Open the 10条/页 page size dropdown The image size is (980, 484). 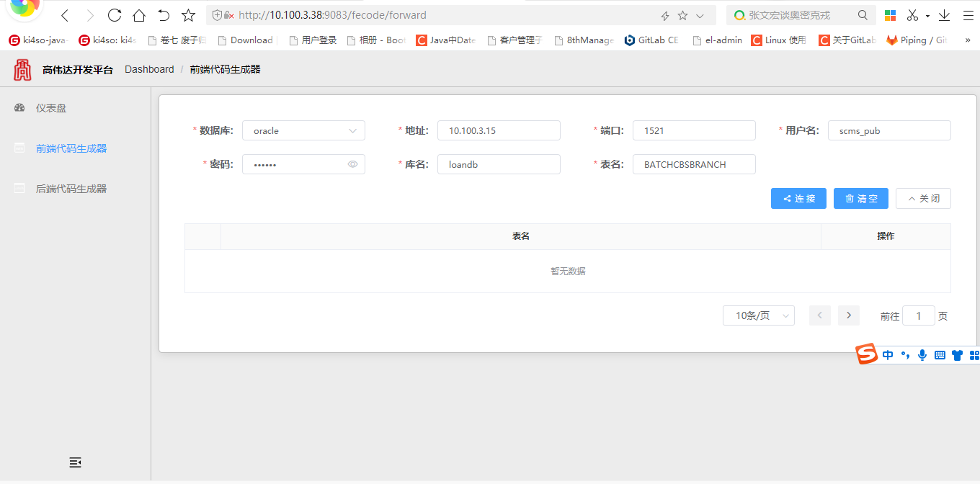tap(758, 315)
